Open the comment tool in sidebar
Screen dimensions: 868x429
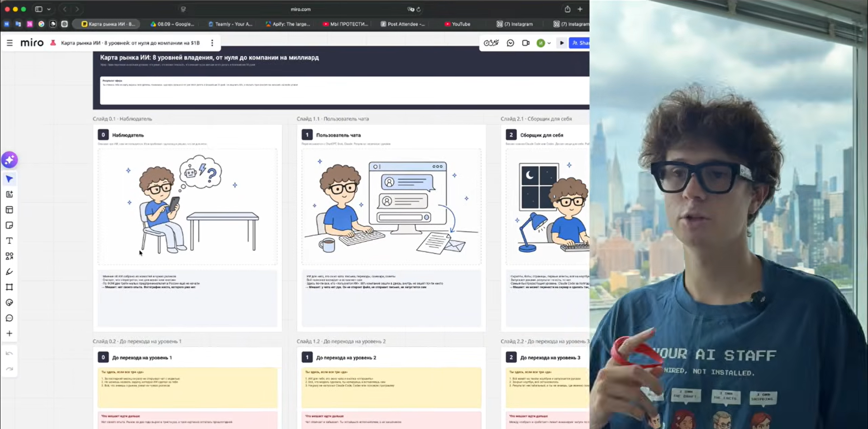click(x=9, y=318)
